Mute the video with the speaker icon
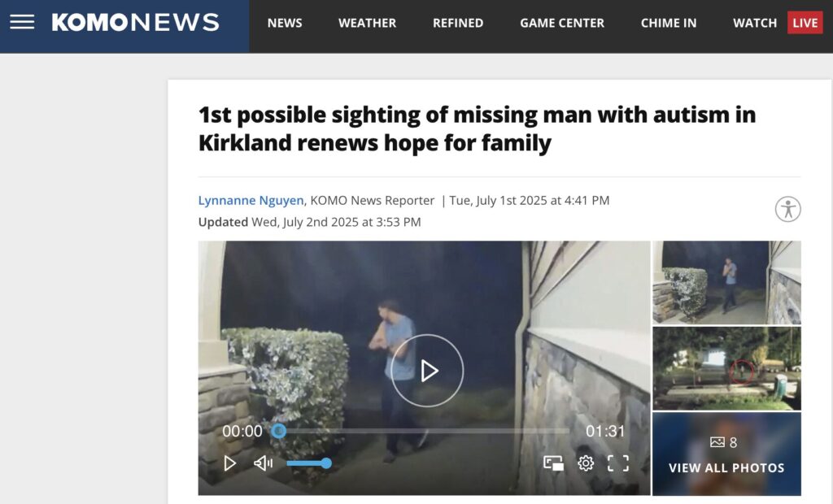Image resolution: width=833 pixels, height=504 pixels. [263, 463]
